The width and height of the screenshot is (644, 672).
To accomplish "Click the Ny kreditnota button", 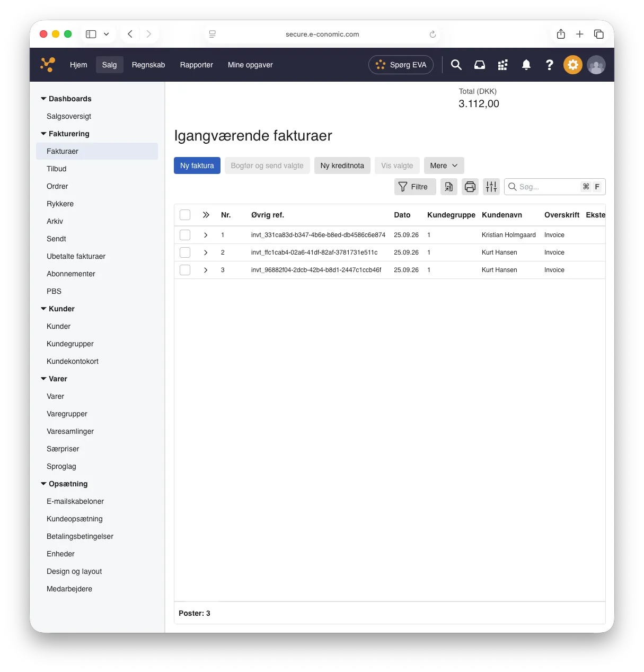I will click(x=342, y=165).
